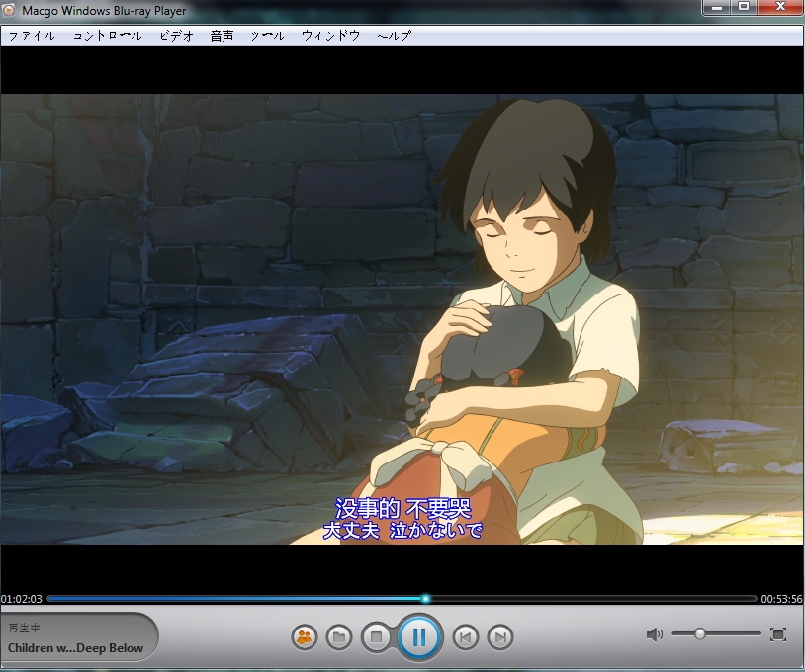This screenshot has width=805, height=672.
Task: Skip to the previous chapter
Action: [x=465, y=637]
